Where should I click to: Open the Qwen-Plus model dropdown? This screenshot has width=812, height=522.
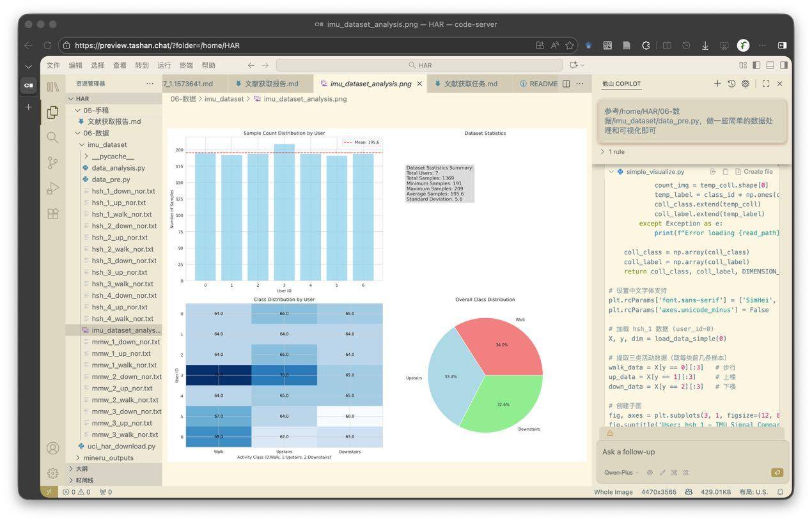pyautogui.click(x=621, y=473)
